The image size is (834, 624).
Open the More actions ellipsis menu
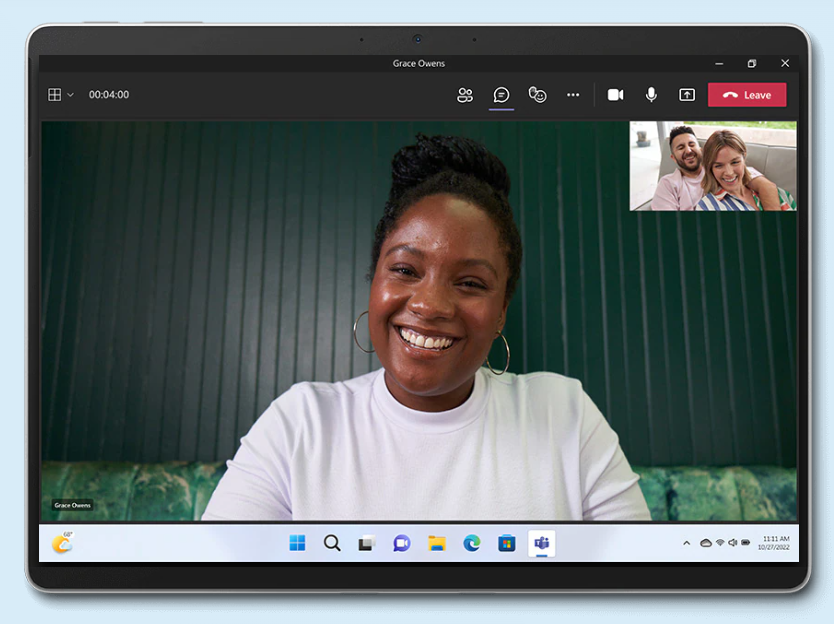(x=573, y=95)
